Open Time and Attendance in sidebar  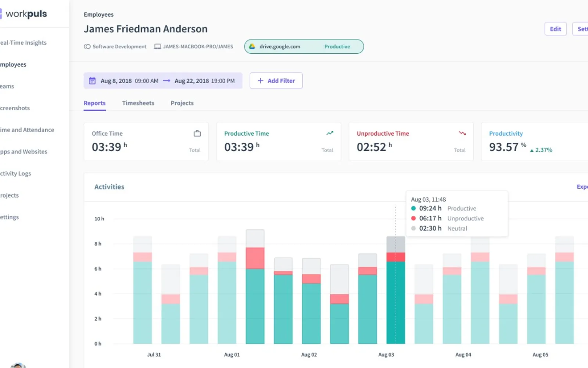click(x=27, y=130)
